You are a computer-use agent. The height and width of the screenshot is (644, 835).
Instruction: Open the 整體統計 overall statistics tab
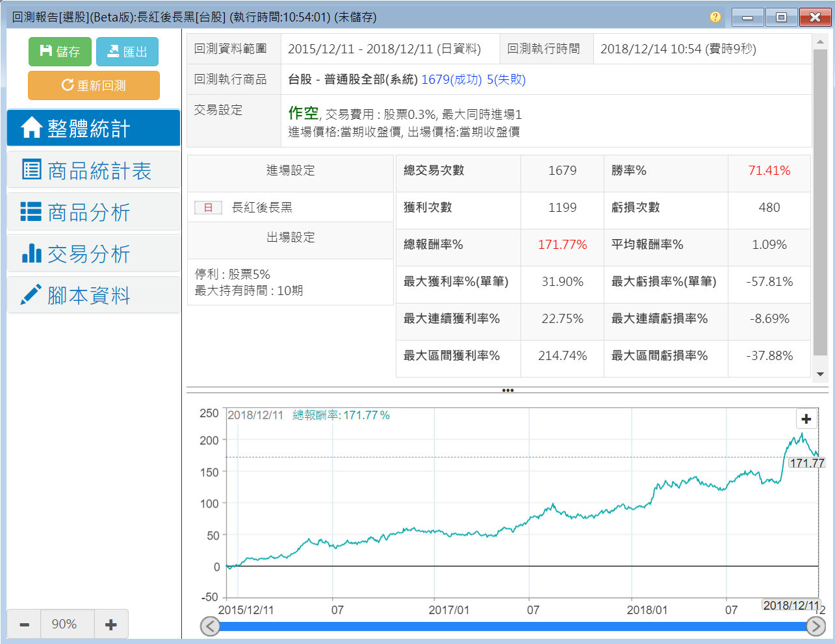point(94,128)
